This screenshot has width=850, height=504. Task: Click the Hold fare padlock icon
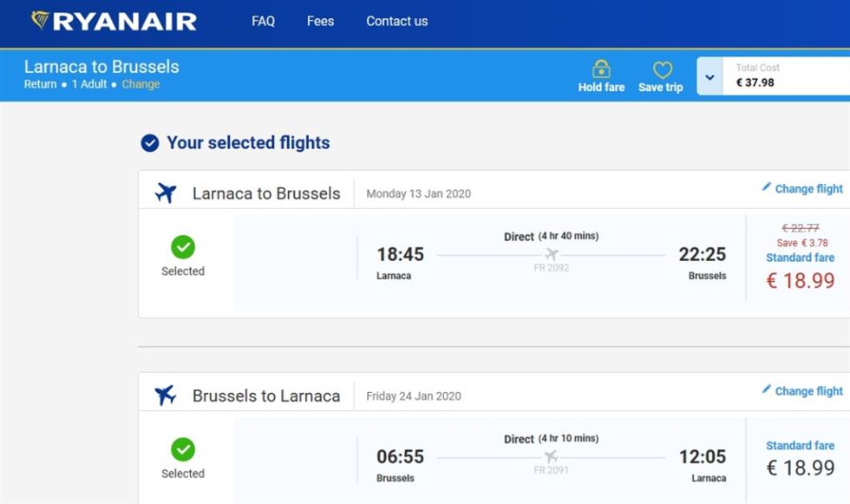[601, 69]
